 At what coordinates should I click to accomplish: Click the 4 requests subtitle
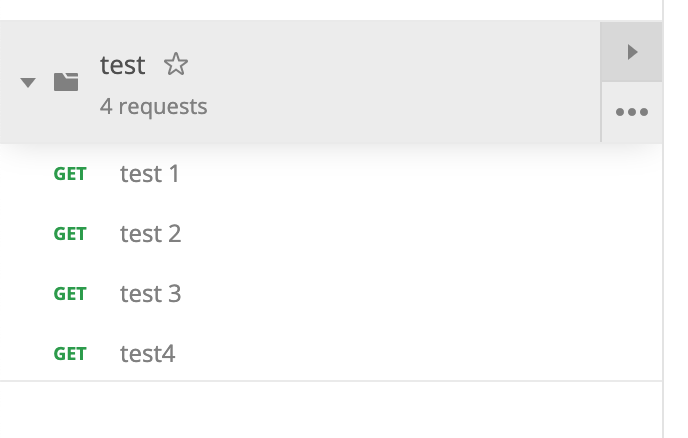tap(154, 107)
